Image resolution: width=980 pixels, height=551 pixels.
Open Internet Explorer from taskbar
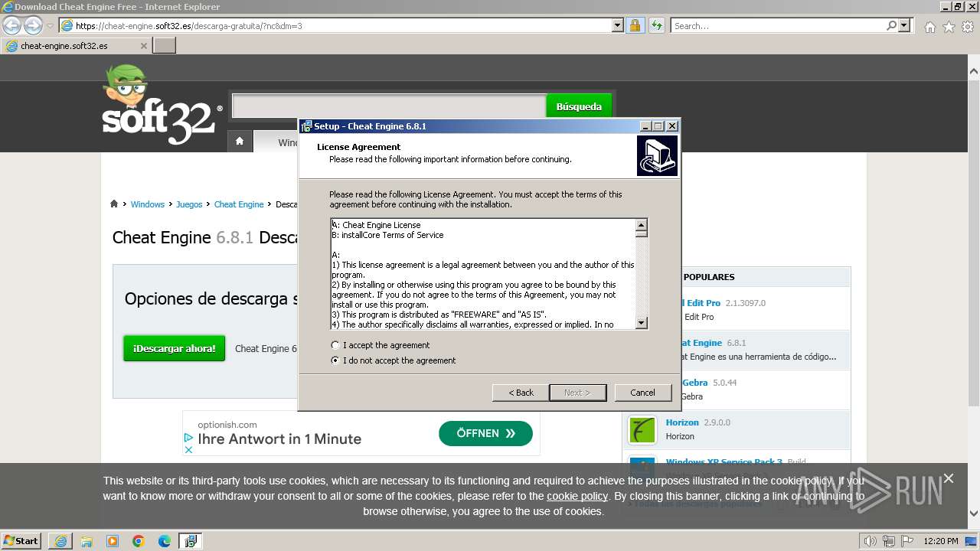(x=60, y=541)
